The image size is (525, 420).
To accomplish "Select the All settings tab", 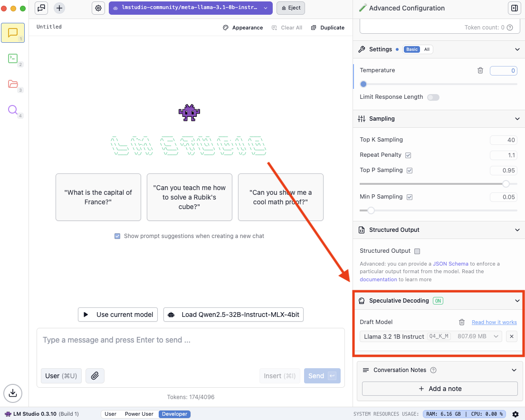I will (x=427, y=49).
